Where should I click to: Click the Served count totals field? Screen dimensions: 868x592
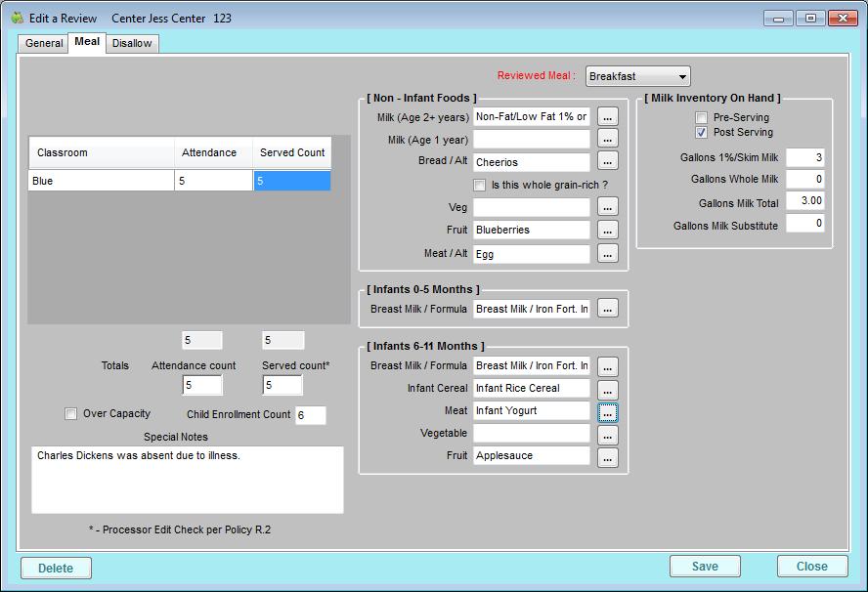(x=282, y=385)
